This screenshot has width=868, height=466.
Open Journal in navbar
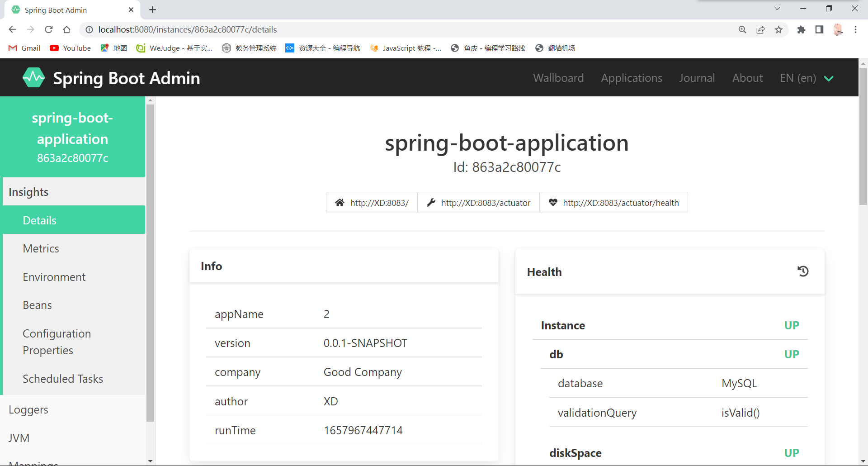coord(697,78)
